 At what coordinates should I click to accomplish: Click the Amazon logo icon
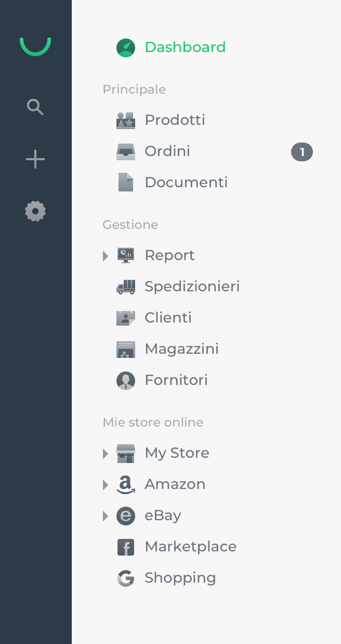point(126,484)
